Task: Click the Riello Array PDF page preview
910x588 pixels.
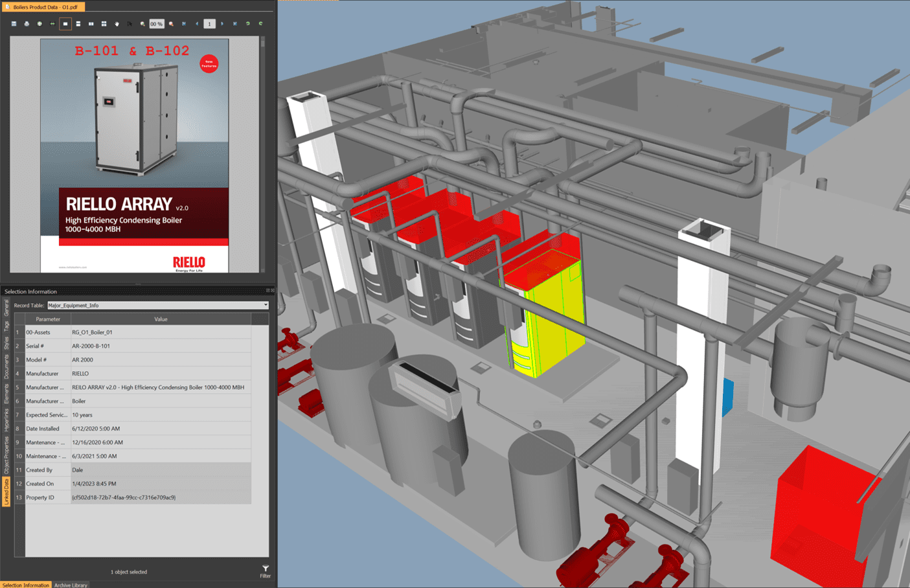Action: 134,155
